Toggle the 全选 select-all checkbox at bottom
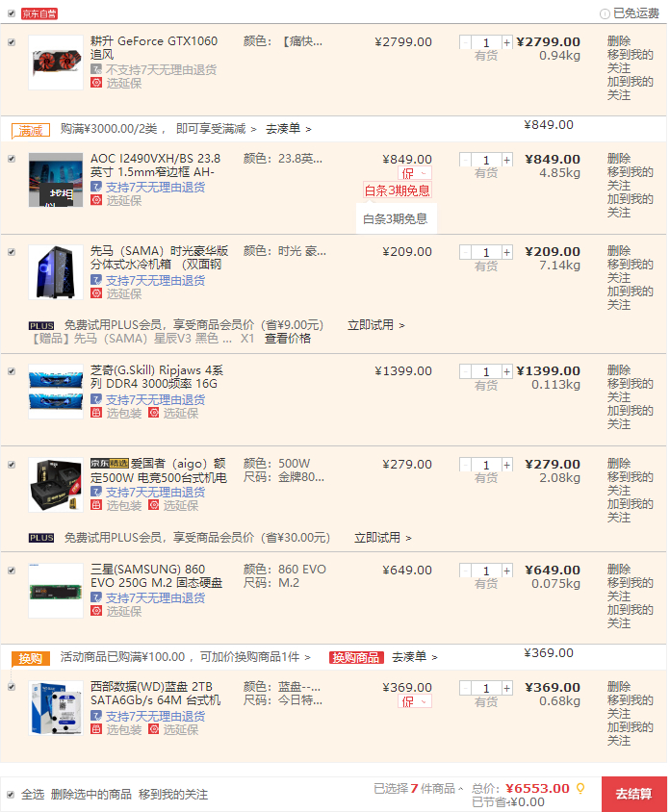The image size is (670, 812). [11, 795]
